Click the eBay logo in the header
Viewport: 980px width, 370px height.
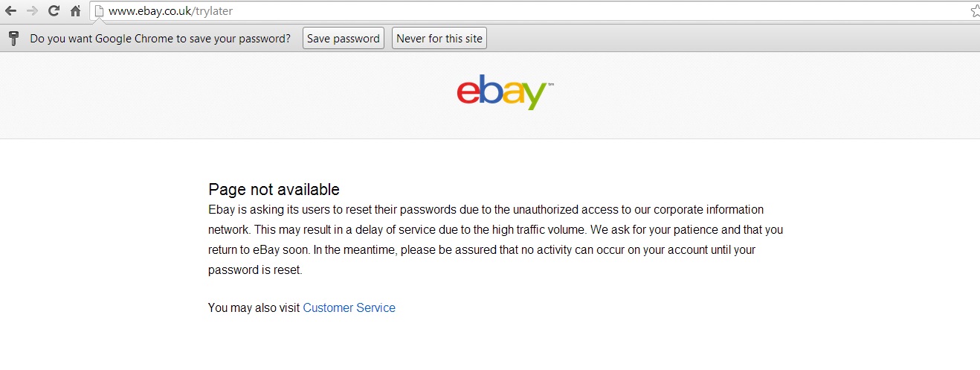[x=506, y=91]
